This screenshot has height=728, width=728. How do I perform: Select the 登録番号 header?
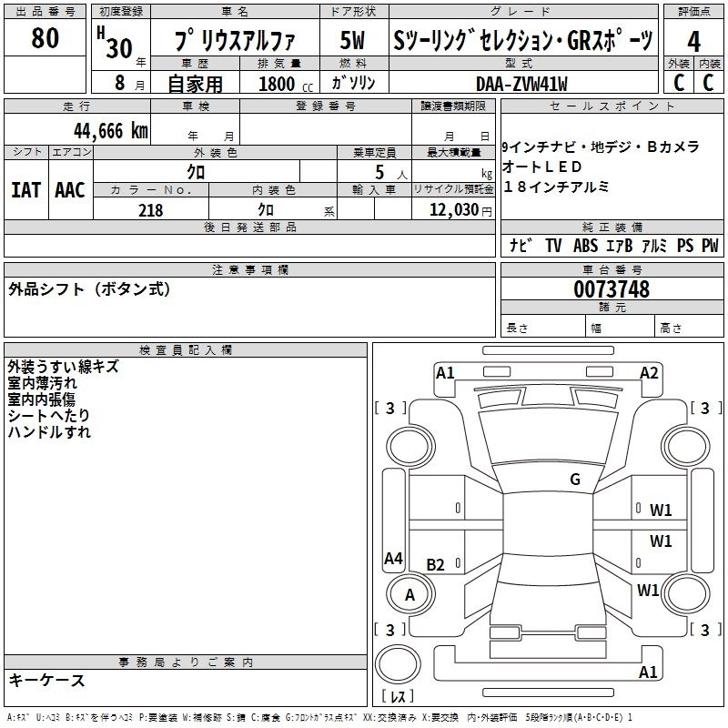point(326,106)
